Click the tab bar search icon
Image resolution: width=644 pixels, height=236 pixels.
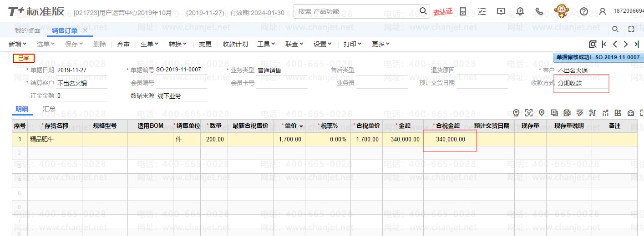pyautogui.click(x=615, y=30)
